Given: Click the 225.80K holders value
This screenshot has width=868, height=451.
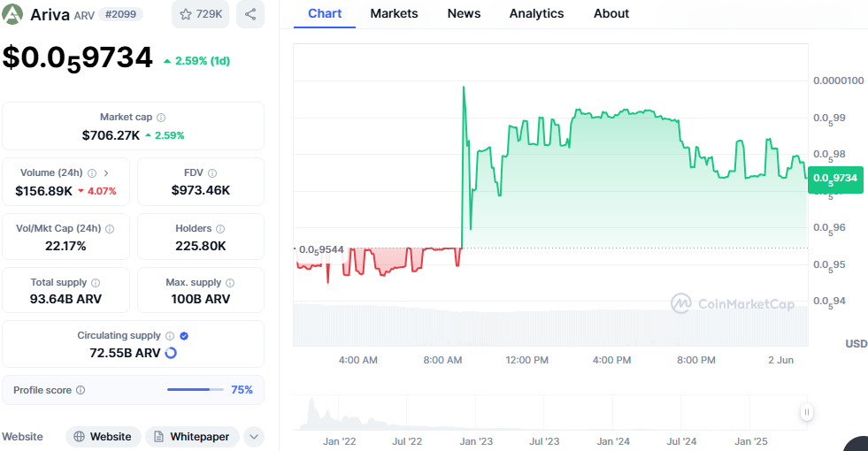Looking at the screenshot, I should [x=200, y=246].
